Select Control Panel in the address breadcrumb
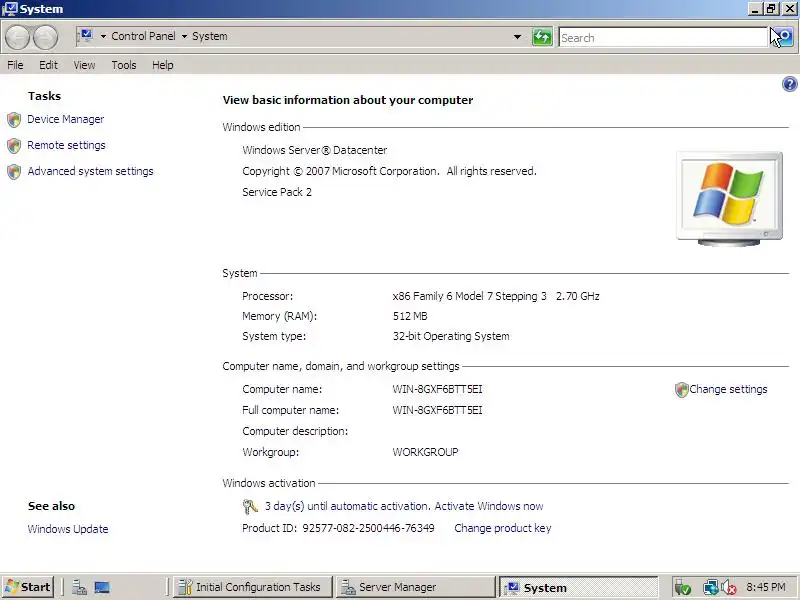The width and height of the screenshot is (800, 600). [x=143, y=36]
